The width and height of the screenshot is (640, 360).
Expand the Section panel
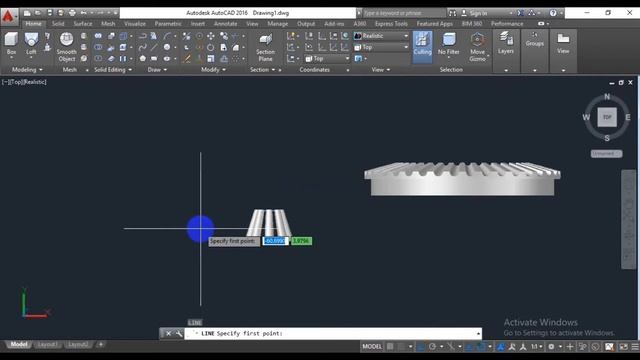(x=262, y=70)
